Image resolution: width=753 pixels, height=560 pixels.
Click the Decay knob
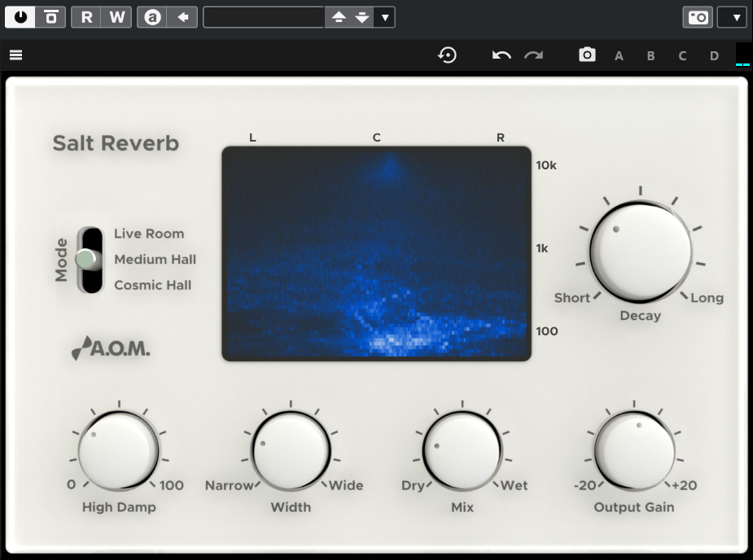click(x=640, y=252)
